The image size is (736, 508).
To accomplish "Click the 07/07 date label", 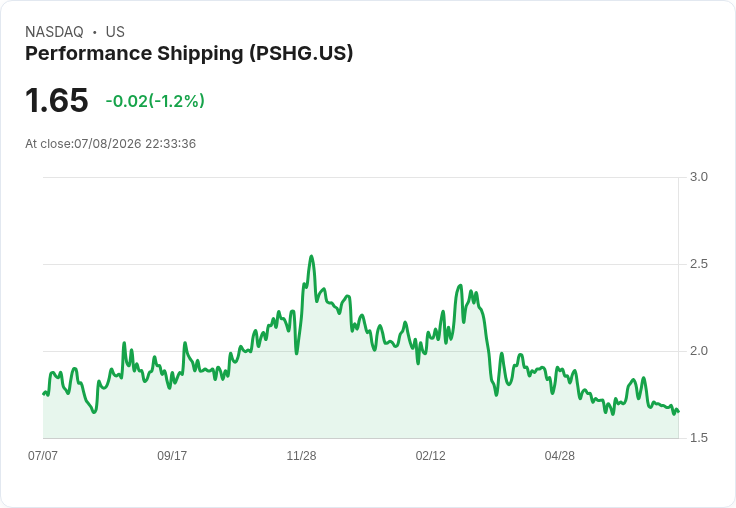I will [x=43, y=455].
